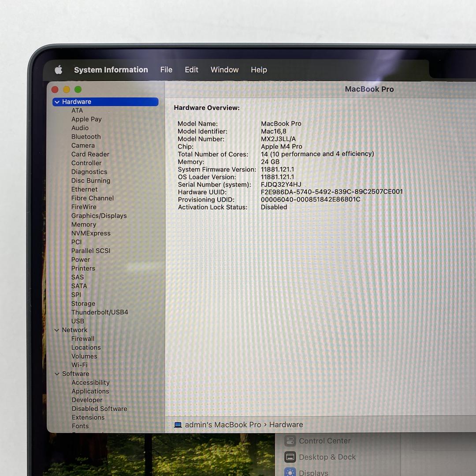Collapse the Hardware section chevron

point(57,102)
